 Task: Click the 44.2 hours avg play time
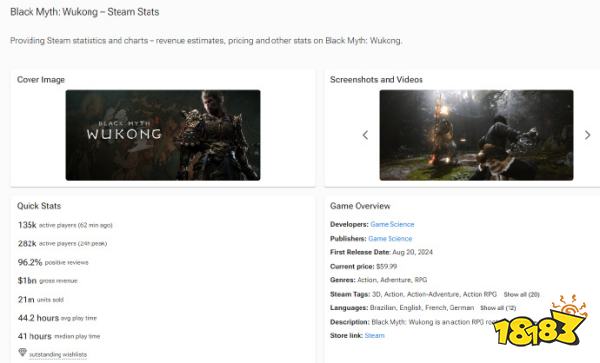tap(57, 318)
